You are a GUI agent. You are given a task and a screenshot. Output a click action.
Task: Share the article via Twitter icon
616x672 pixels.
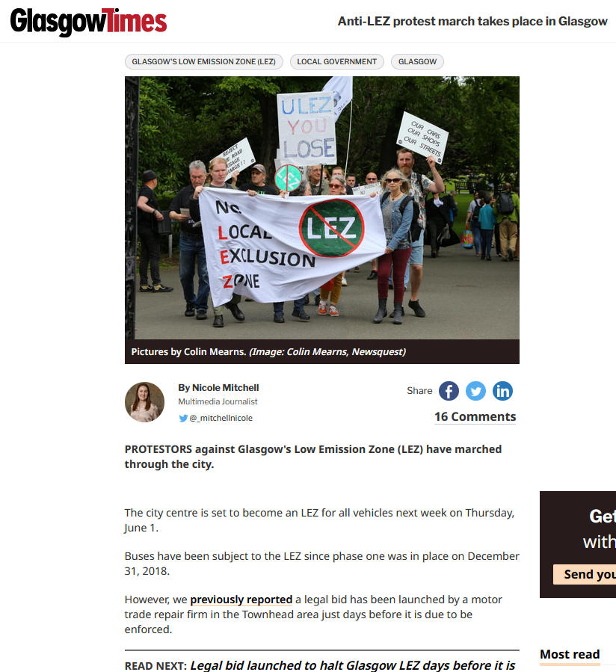[x=475, y=391]
